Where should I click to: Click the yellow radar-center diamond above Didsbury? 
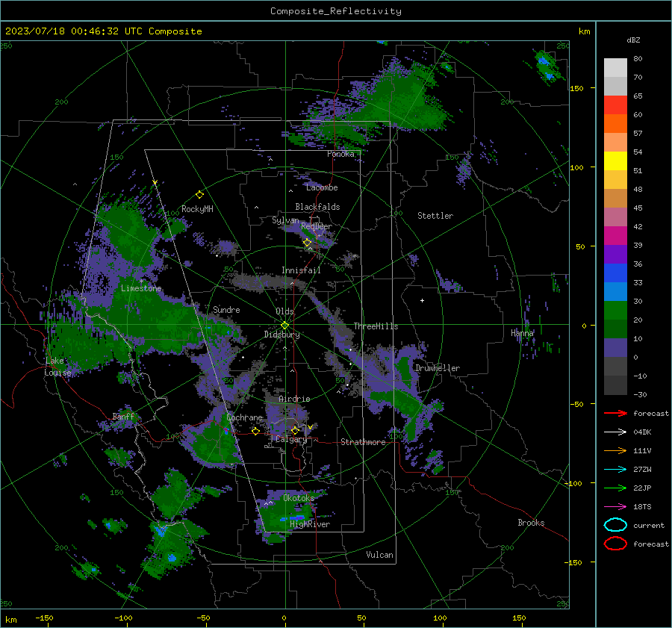[x=284, y=326]
